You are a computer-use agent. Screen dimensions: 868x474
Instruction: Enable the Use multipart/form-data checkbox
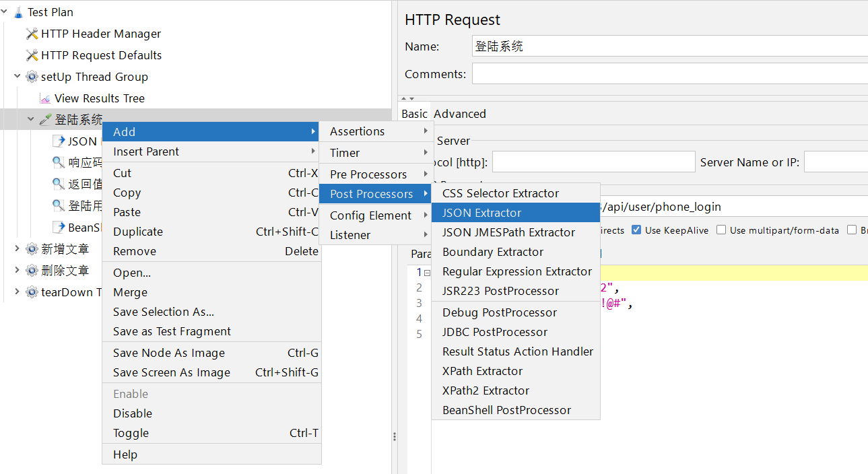click(721, 230)
